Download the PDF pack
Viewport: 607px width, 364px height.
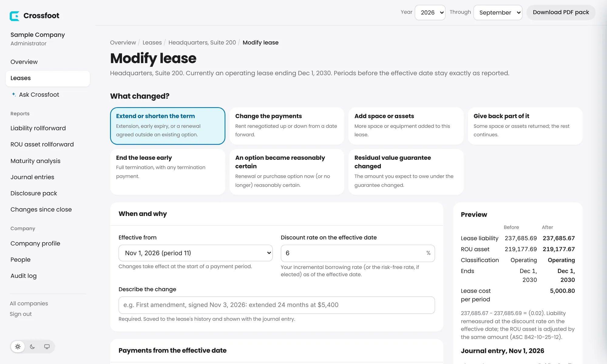click(x=561, y=12)
